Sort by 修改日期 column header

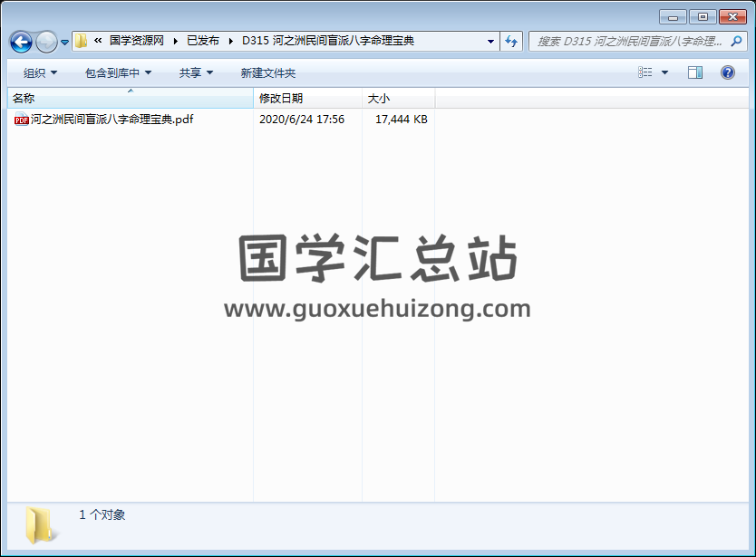coord(307,99)
